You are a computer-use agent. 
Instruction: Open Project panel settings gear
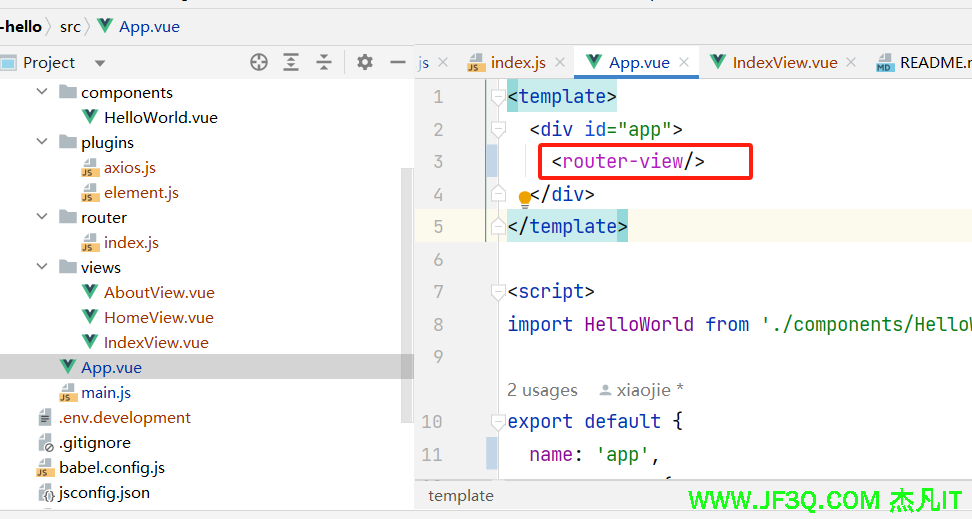[x=365, y=62]
